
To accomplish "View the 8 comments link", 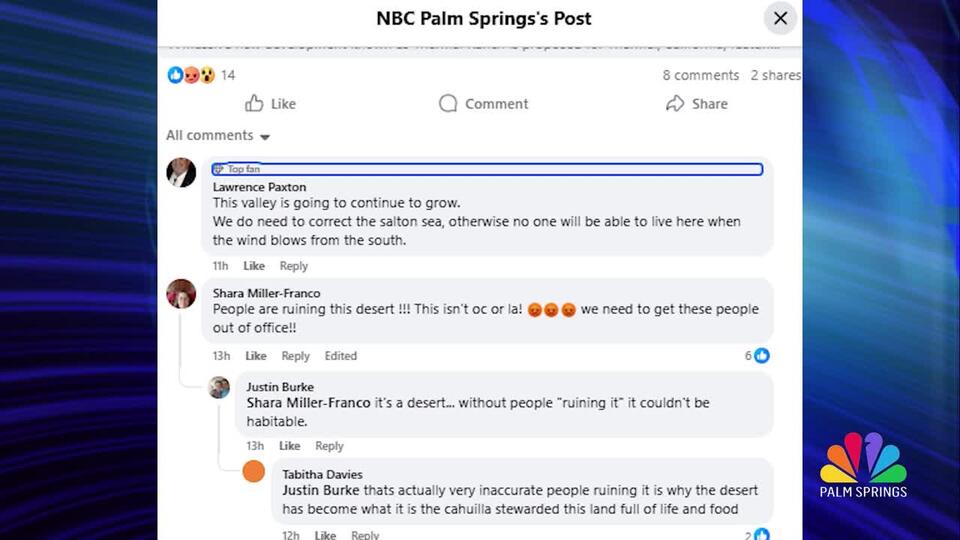I will pyautogui.click(x=700, y=75).
